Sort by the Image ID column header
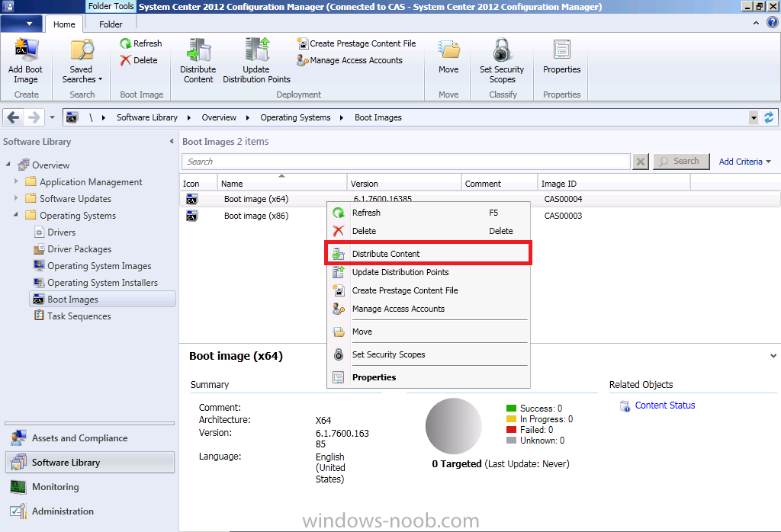The width and height of the screenshot is (781, 532). click(x=614, y=183)
